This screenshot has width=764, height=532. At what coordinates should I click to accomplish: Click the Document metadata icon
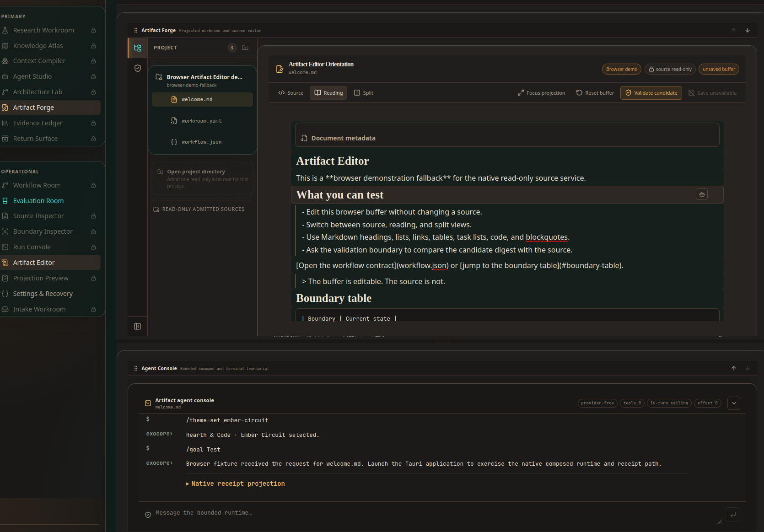(x=304, y=138)
